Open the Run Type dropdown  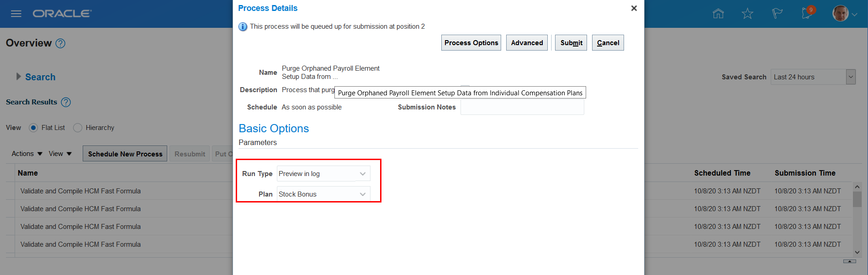click(x=362, y=174)
